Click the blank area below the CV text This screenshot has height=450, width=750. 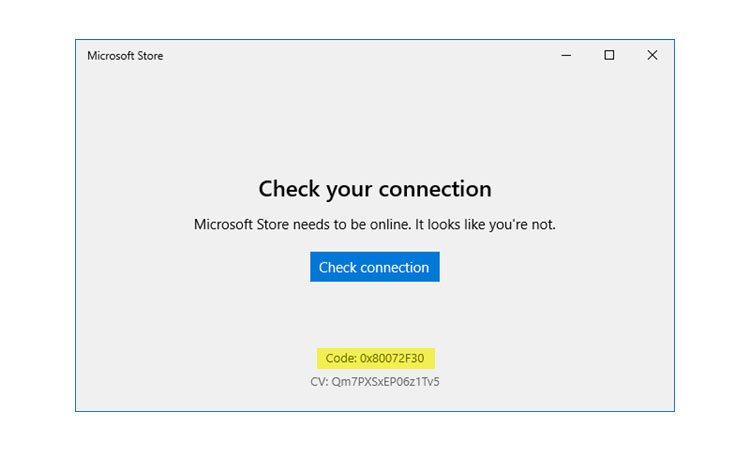tap(374, 400)
